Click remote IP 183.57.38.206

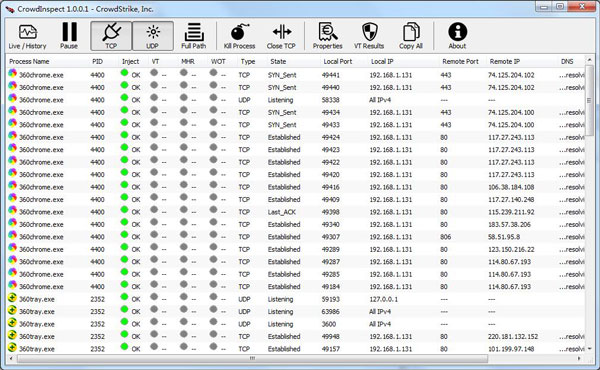tap(509, 224)
